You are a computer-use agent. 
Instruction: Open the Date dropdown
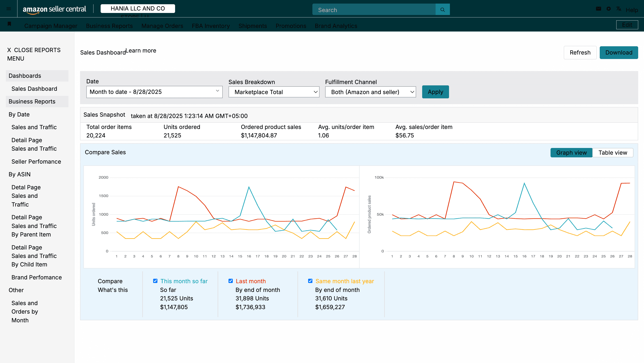[154, 92]
